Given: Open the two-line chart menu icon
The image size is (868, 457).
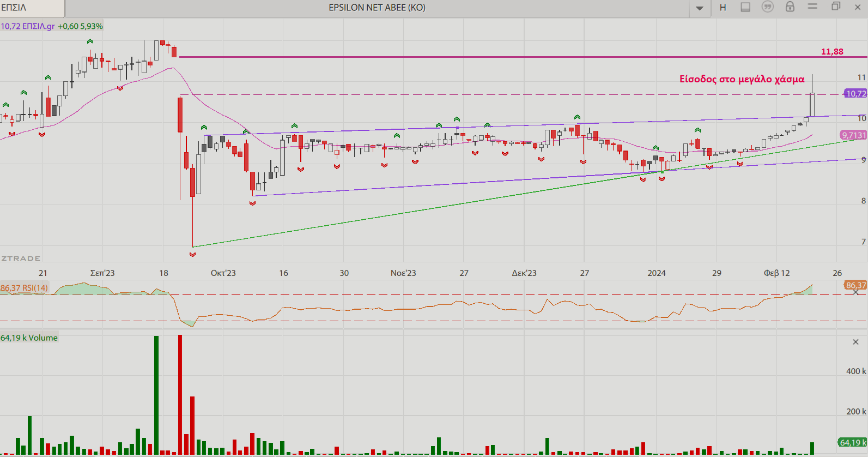Looking at the screenshot, I should (x=812, y=7).
